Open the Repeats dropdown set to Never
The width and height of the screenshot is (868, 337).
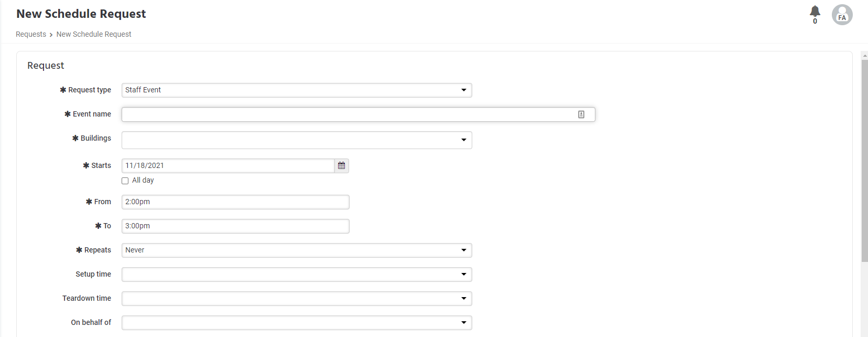click(297, 250)
